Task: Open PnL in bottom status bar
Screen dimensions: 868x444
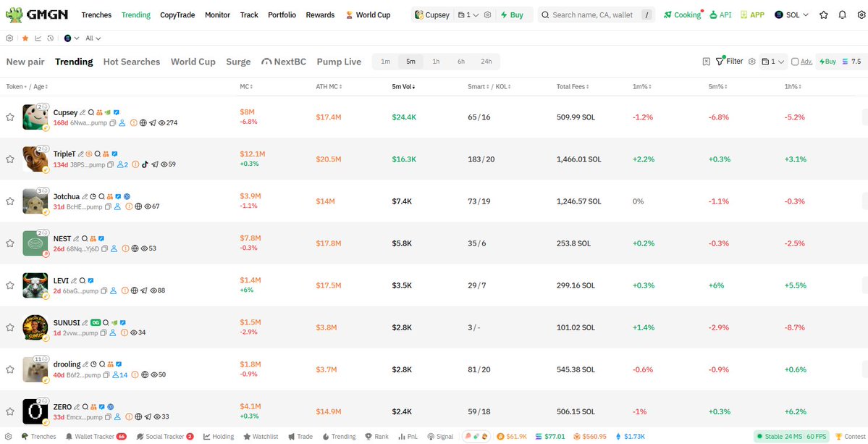Action: pyautogui.click(x=408, y=436)
